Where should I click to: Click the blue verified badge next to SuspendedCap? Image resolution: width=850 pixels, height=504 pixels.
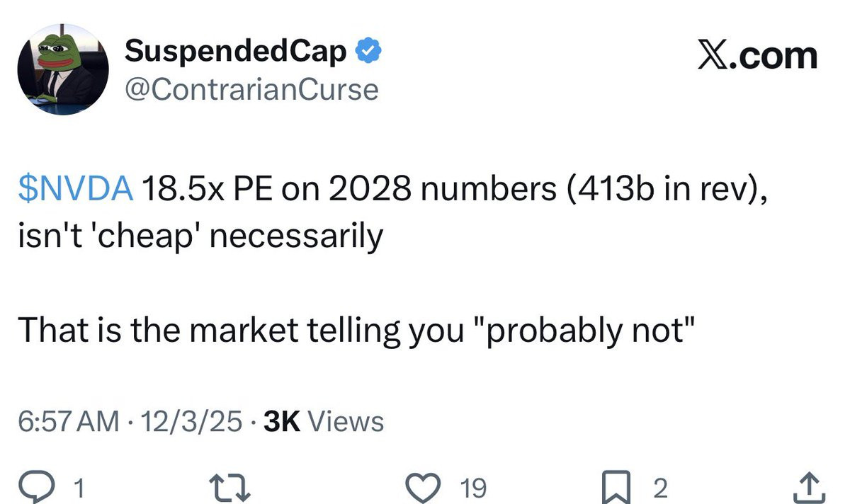tap(368, 51)
